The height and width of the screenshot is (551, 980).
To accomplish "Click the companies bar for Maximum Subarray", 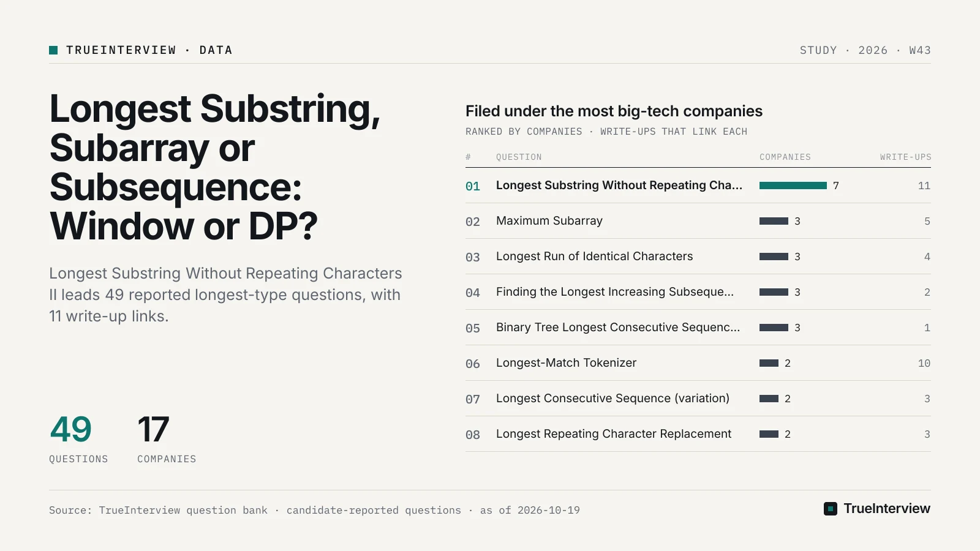I will point(774,221).
